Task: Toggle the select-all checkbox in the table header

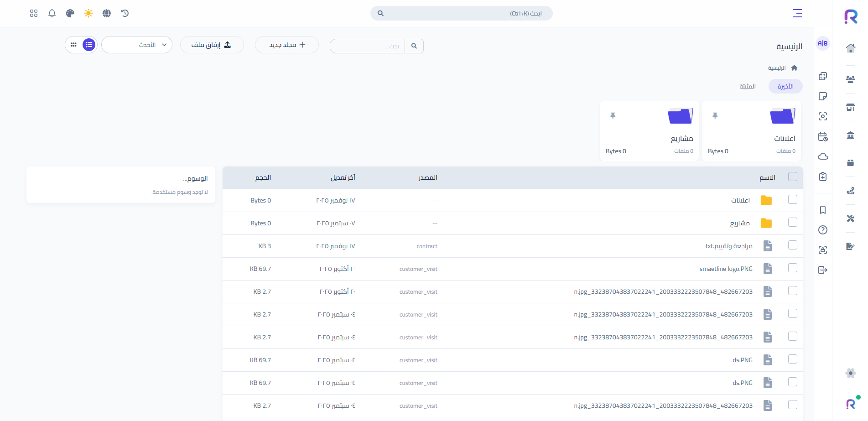Action: pos(792,177)
